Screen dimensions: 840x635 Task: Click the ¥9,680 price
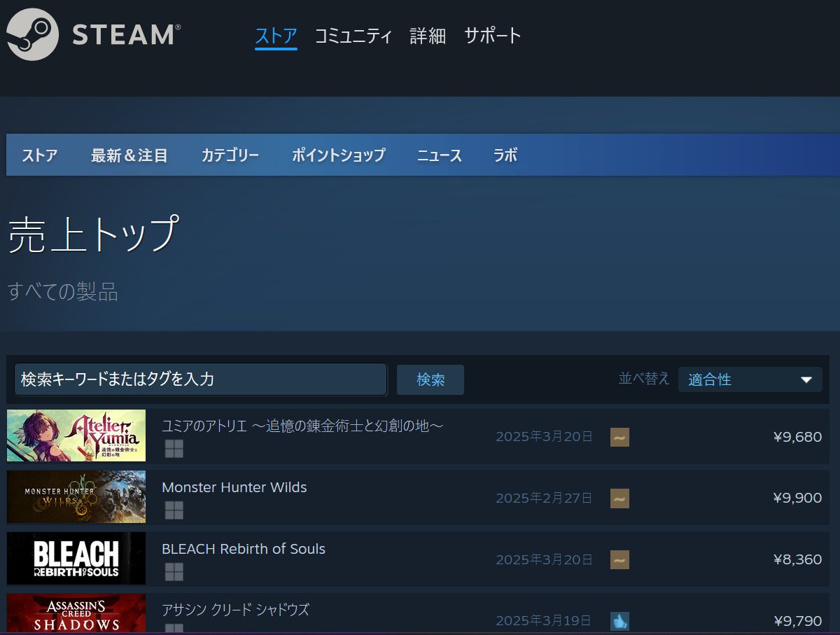pos(797,437)
